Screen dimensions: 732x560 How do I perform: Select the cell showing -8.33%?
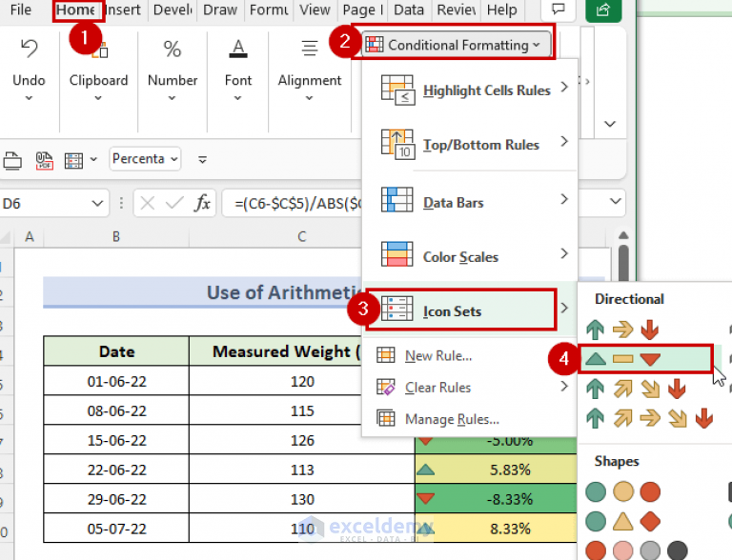pyautogui.click(x=496, y=499)
